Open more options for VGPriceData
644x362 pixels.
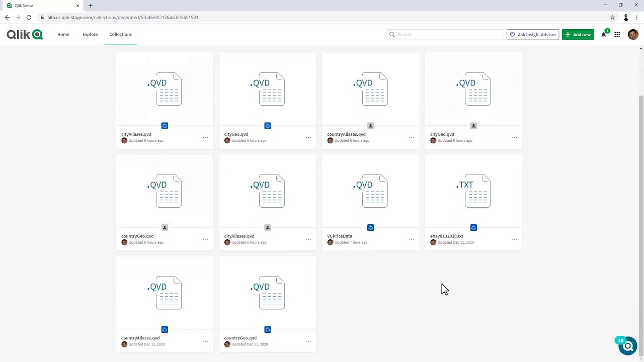(x=412, y=239)
